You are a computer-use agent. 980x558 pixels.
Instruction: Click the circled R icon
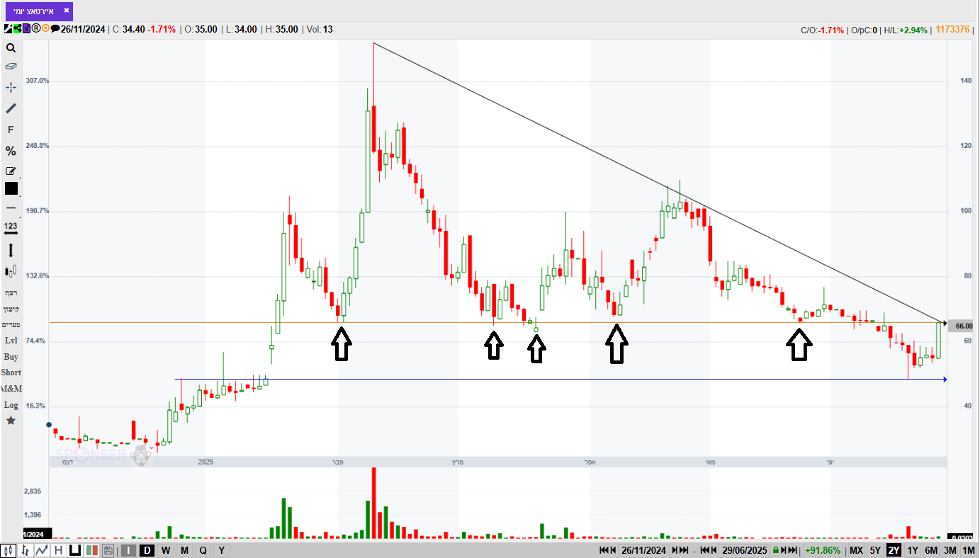click(35, 29)
